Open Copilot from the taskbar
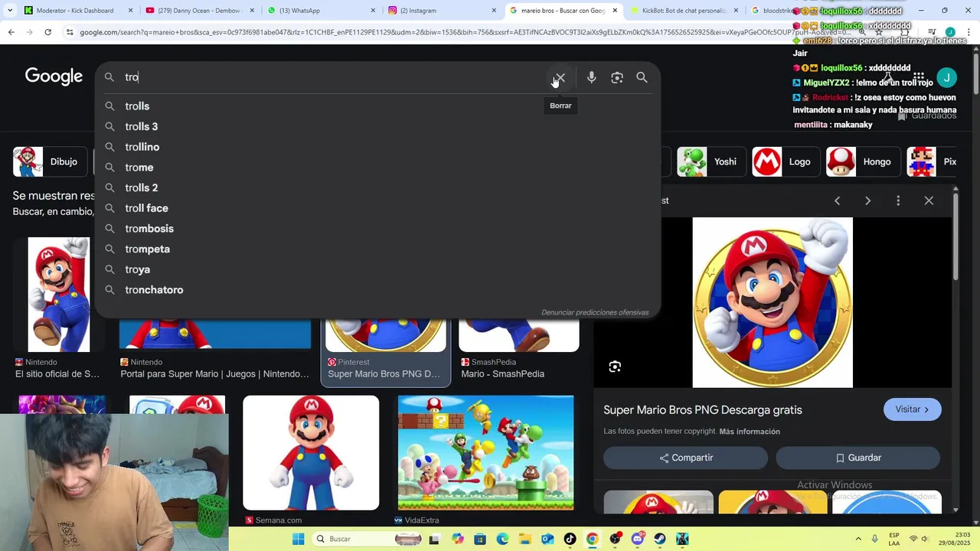The height and width of the screenshot is (551, 980). [458, 539]
